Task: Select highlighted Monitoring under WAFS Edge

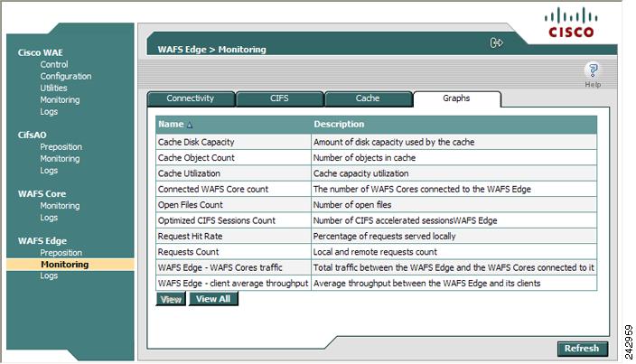Action: (x=70, y=265)
